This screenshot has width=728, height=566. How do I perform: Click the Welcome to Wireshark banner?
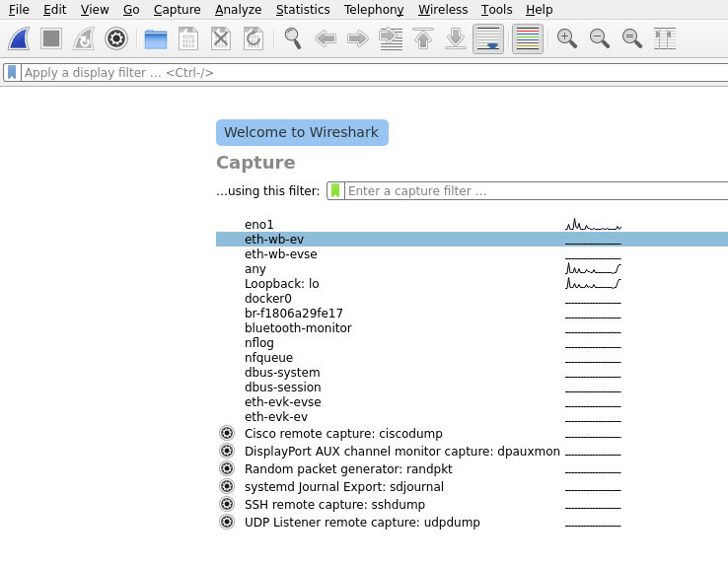pos(302,133)
